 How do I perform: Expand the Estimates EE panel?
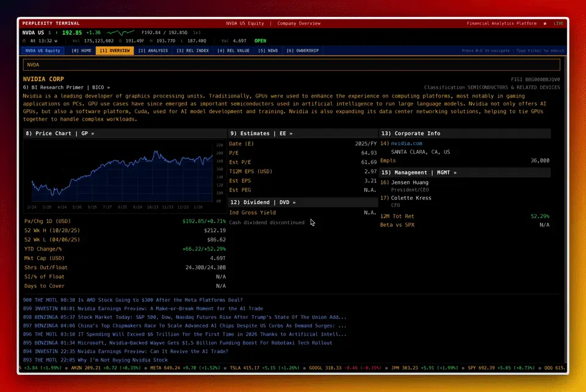coord(261,134)
